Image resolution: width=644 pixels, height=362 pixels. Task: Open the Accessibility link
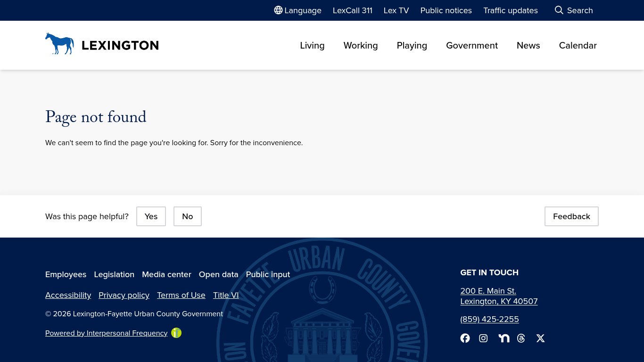coord(68,295)
